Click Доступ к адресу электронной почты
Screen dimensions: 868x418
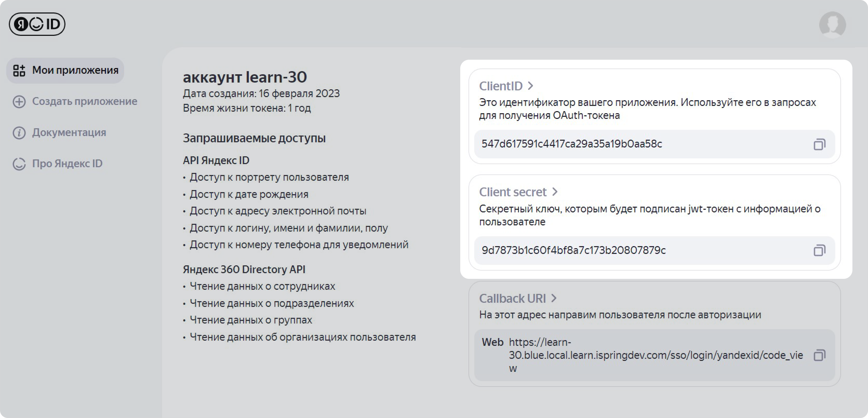point(278,211)
